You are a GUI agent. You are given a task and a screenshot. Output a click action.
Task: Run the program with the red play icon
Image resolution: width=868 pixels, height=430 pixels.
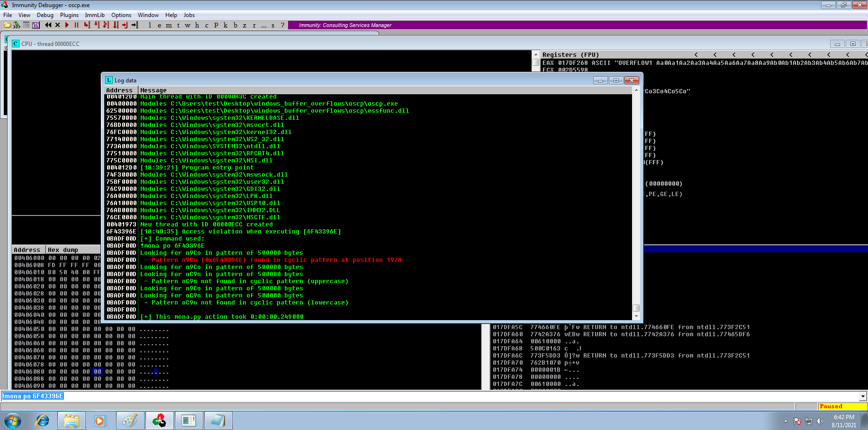pos(67,25)
